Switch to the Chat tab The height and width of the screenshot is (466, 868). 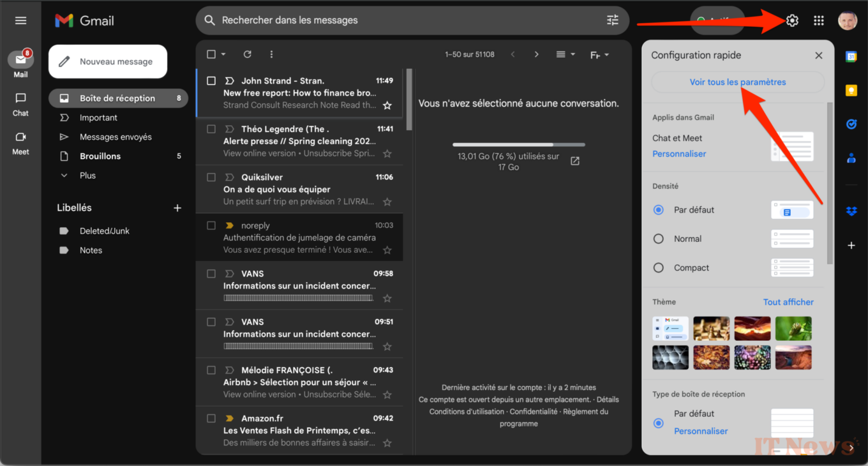[20, 104]
